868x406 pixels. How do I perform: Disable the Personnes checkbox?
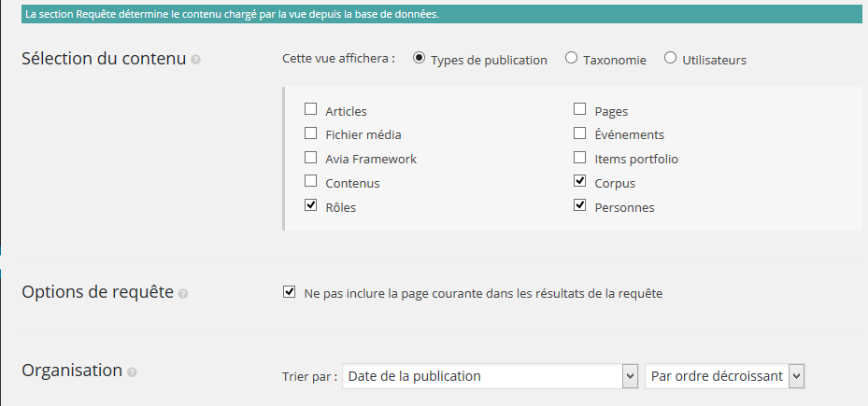(x=580, y=206)
